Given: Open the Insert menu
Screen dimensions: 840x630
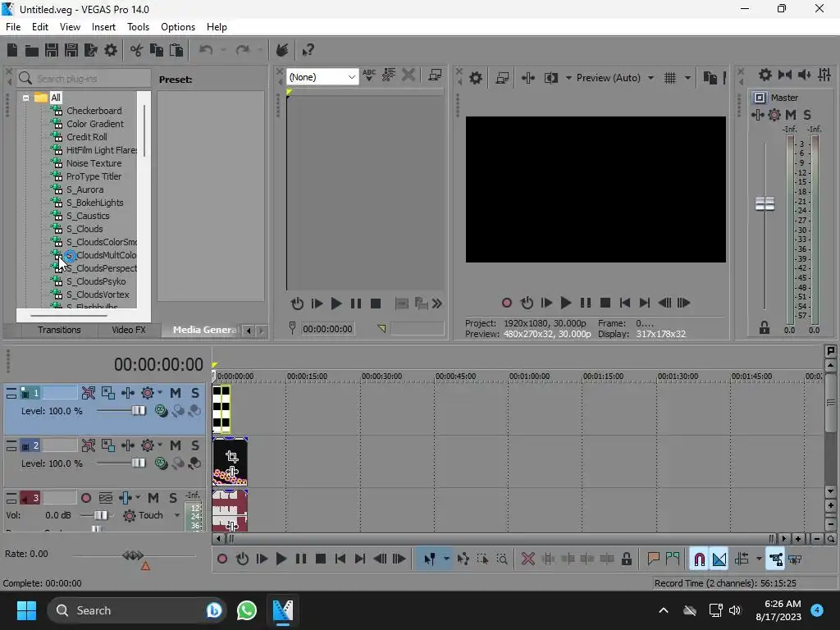Looking at the screenshot, I should (x=103, y=27).
